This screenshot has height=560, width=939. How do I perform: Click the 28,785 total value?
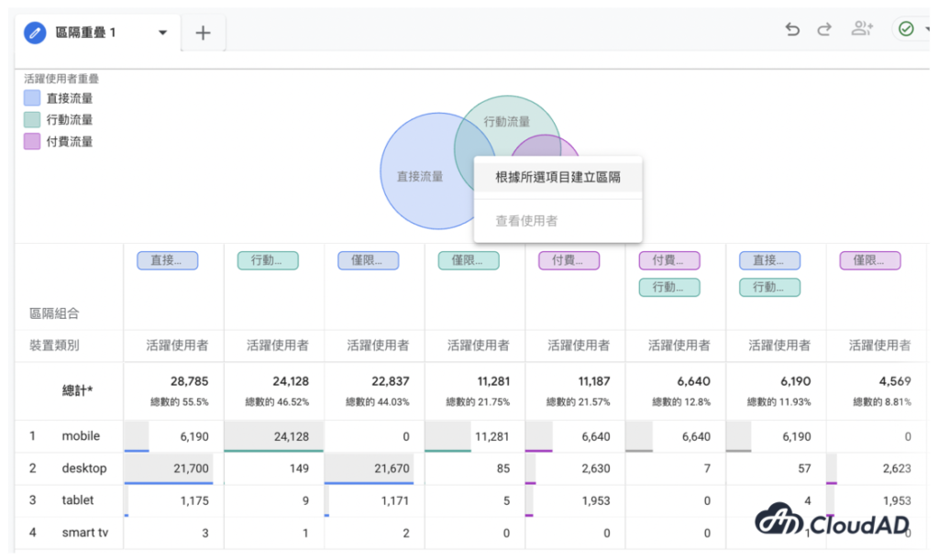(x=189, y=381)
